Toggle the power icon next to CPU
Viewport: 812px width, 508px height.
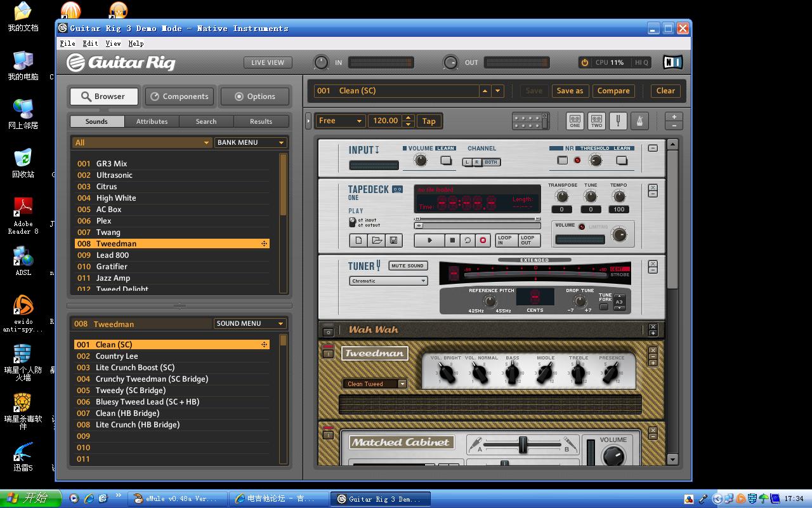point(584,62)
